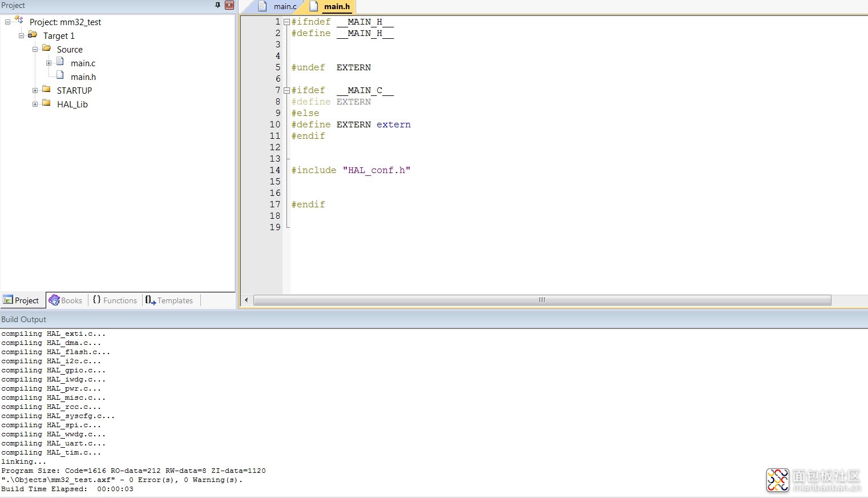Click the Target 1 folder icon
The height and width of the screenshot is (498, 868).
(x=33, y=35)
